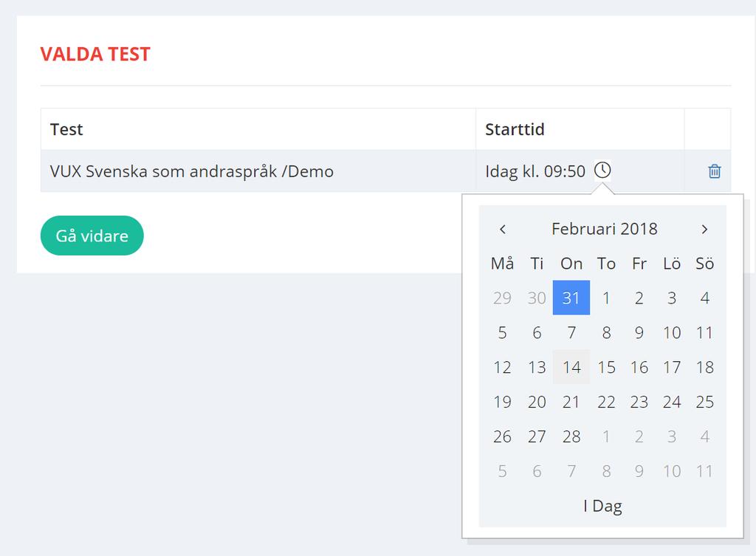
Task: Select Thursday February 1
Action: click(606, 298)
